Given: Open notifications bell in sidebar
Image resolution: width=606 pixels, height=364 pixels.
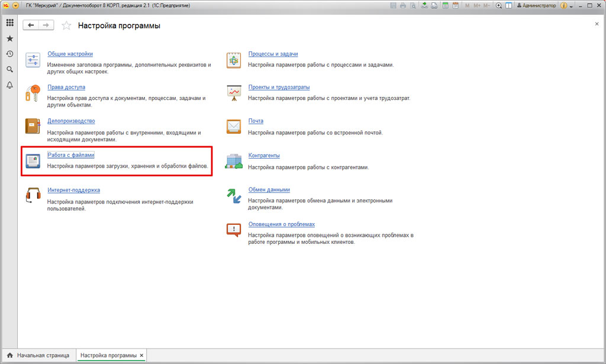Looking at the screenshot, I should click(x=9, y=85).
